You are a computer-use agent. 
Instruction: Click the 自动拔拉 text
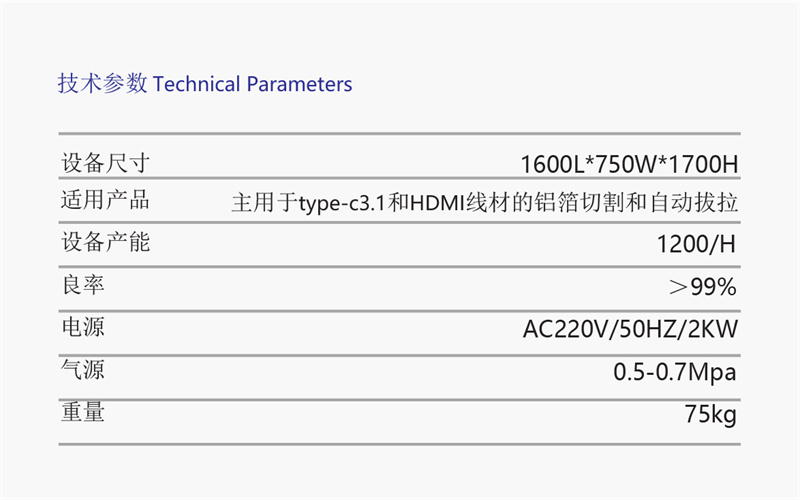tap(704, 203)
